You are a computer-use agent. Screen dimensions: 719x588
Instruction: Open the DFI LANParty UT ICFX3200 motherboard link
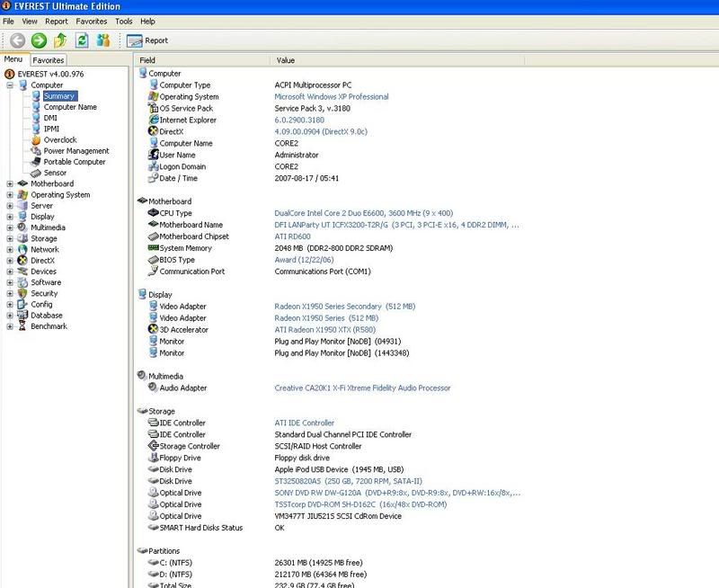396,225
